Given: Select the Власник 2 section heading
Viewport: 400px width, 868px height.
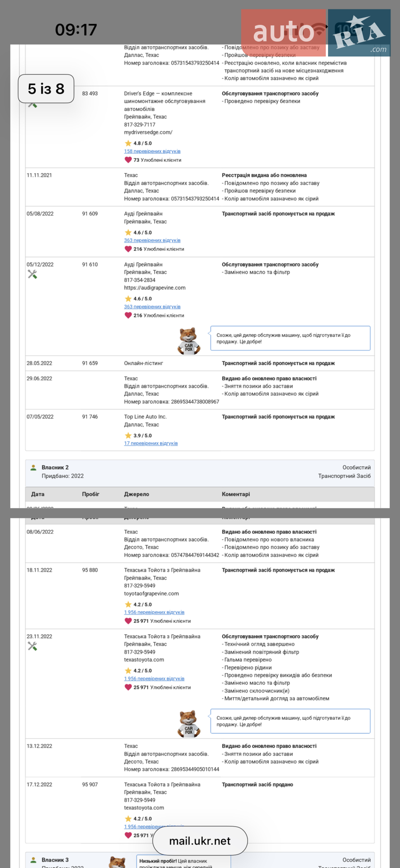Looking at the screenshot, I should [x=55, y=467].
